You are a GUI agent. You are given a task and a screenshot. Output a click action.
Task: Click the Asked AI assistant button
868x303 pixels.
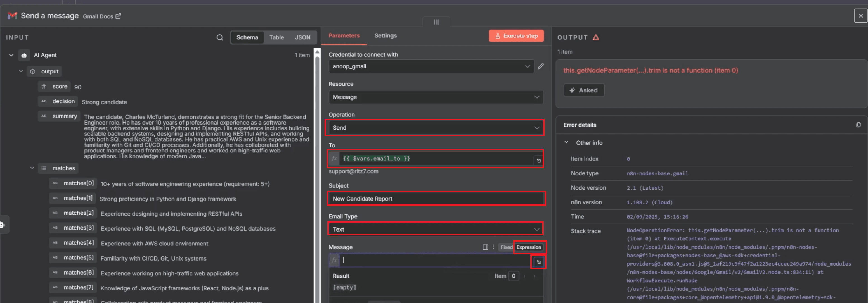pyautogui.click(x=584, y=90)
